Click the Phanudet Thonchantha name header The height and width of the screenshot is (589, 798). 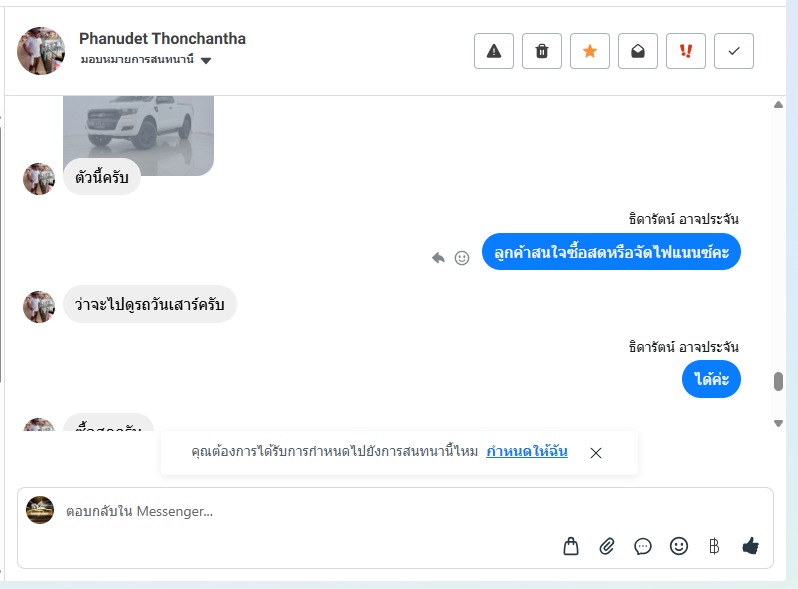click(x=162, y=38)
